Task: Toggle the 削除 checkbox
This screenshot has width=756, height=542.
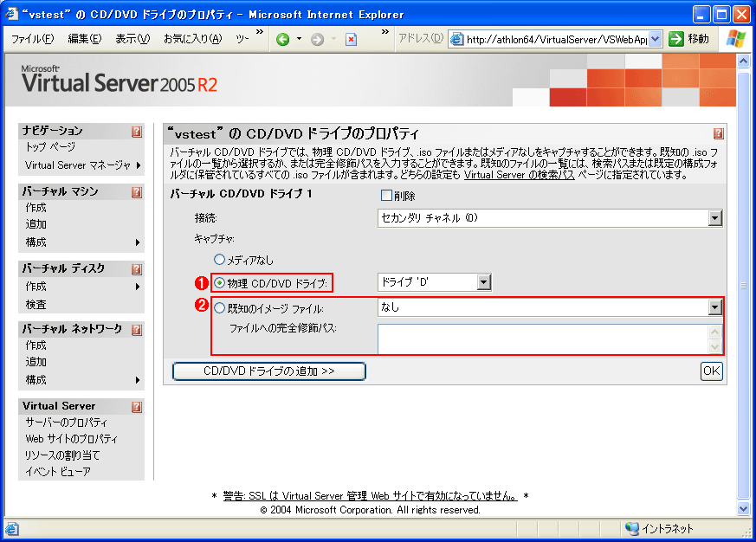Action: (x=386, y=196)
